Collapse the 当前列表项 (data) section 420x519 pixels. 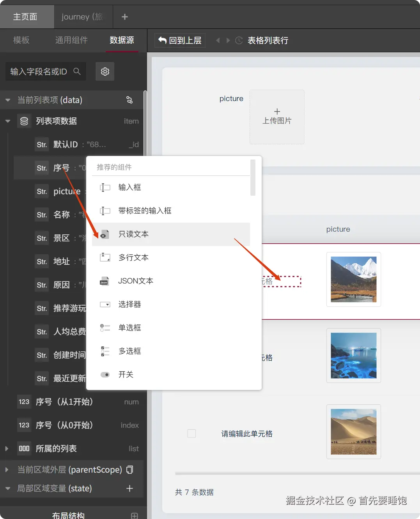(7, 100)
